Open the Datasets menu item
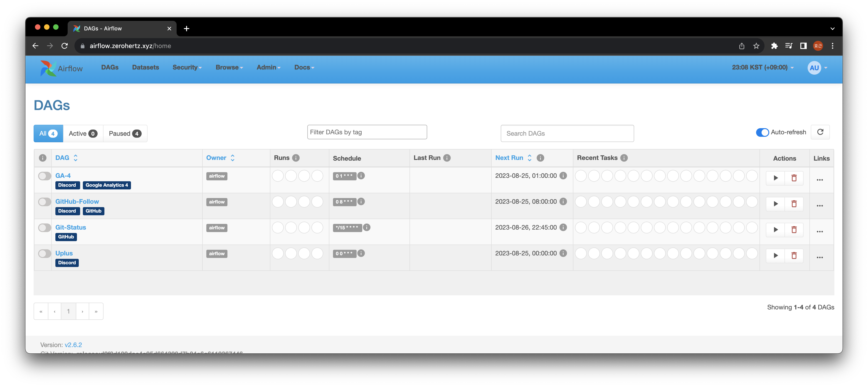The height and width of the screenshot is (387, 868). [x=145, y=67]
